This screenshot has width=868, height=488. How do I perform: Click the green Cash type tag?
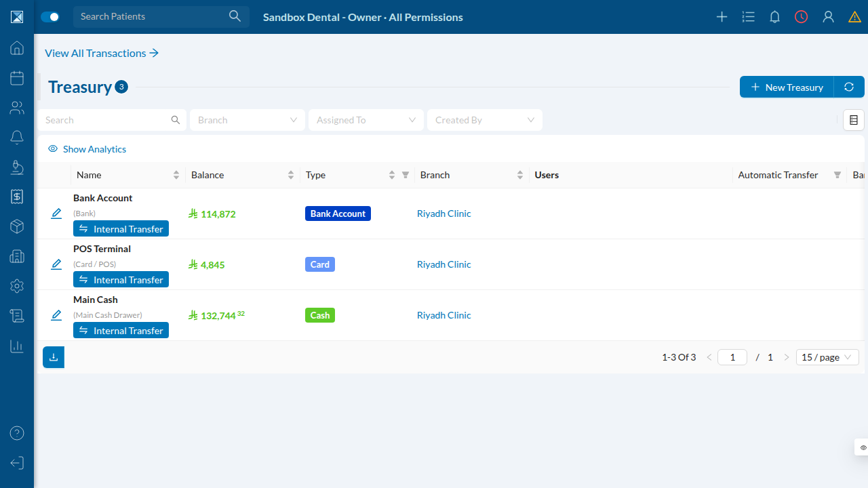click(x=320, y=315)
